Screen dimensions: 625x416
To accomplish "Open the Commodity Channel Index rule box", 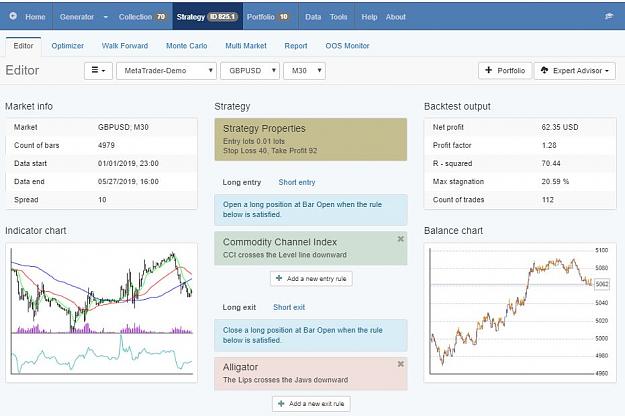I will pyautogui.click(x=311, y=248).
